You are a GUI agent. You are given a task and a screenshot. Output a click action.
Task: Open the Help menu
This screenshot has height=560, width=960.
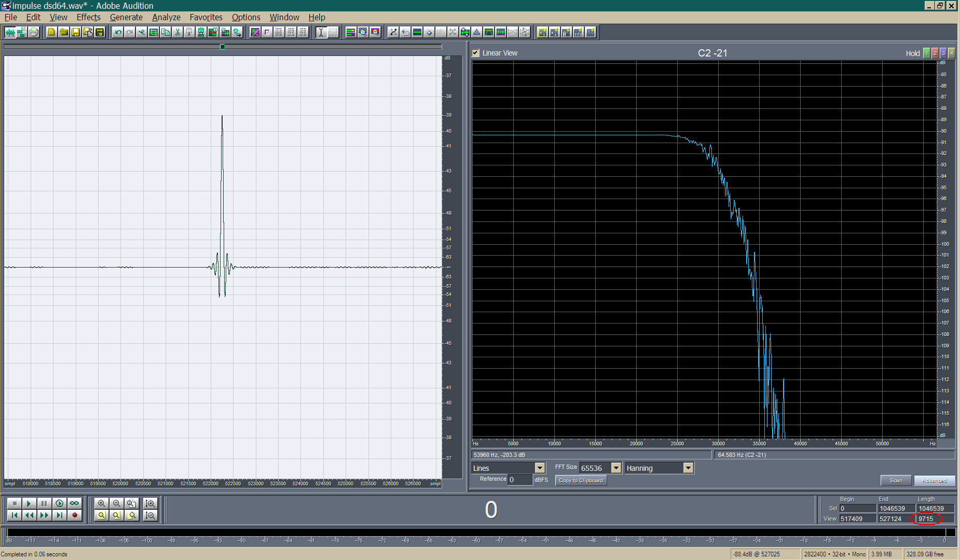coord(317,17)
